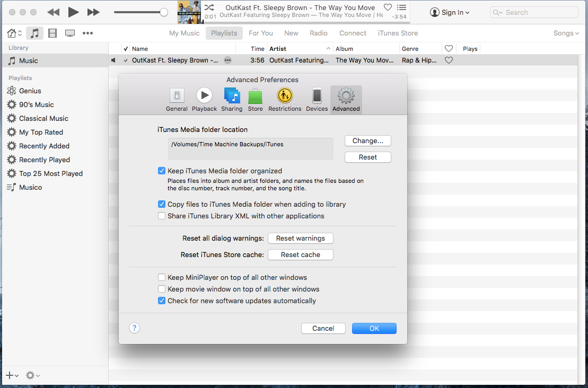Open the Sign In account dropdown

tap(450, 12)
